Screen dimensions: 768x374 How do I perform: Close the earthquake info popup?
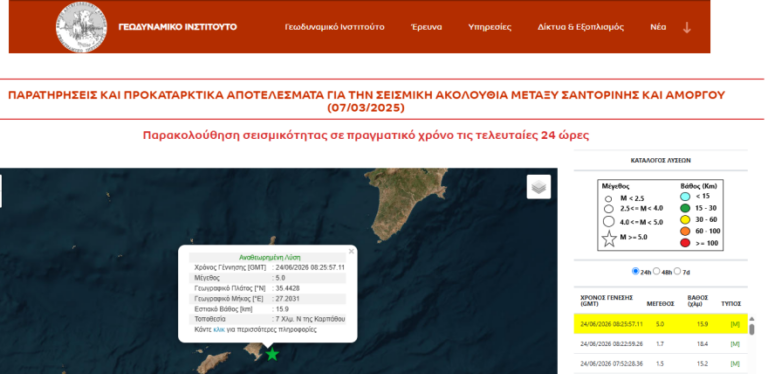click(351, 251)
